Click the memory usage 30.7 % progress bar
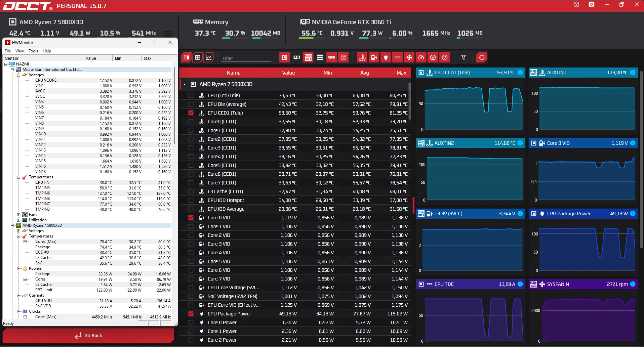The height and width of the screenshot is (347, 644). [235, 38]
